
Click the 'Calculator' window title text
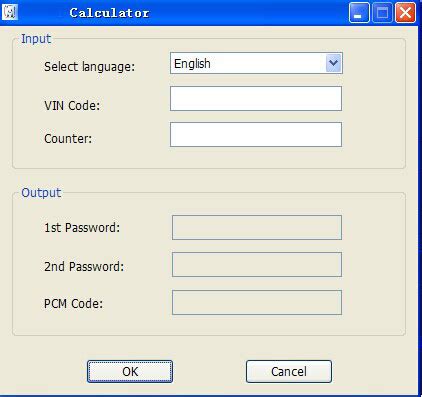(x=109, y=13)
